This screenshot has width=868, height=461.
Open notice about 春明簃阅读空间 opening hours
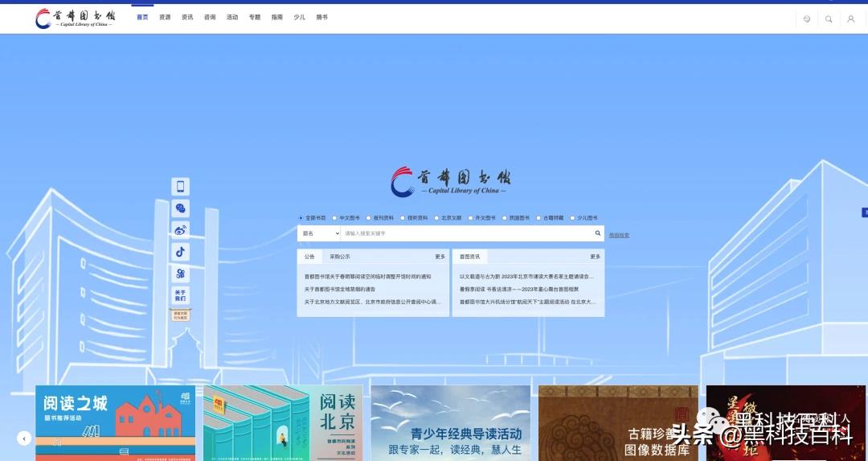(367, 277)
